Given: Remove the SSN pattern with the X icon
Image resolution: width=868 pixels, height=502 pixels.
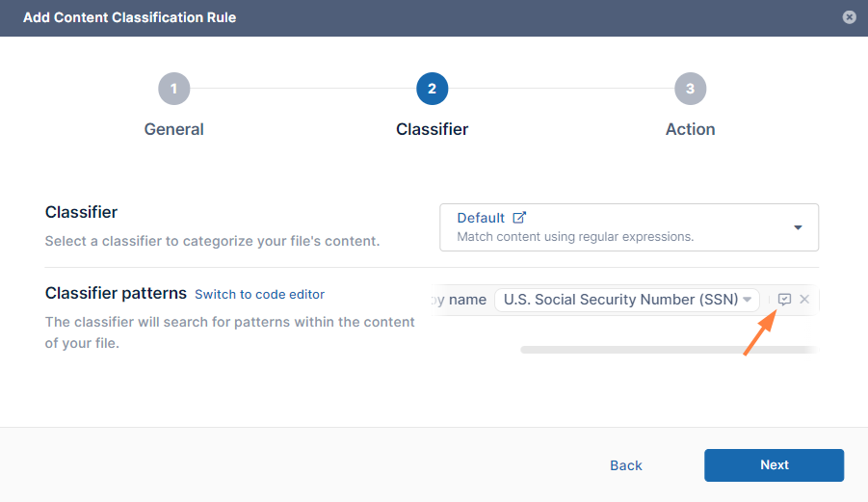Looking at the screenshot, I should coord(804,300).
